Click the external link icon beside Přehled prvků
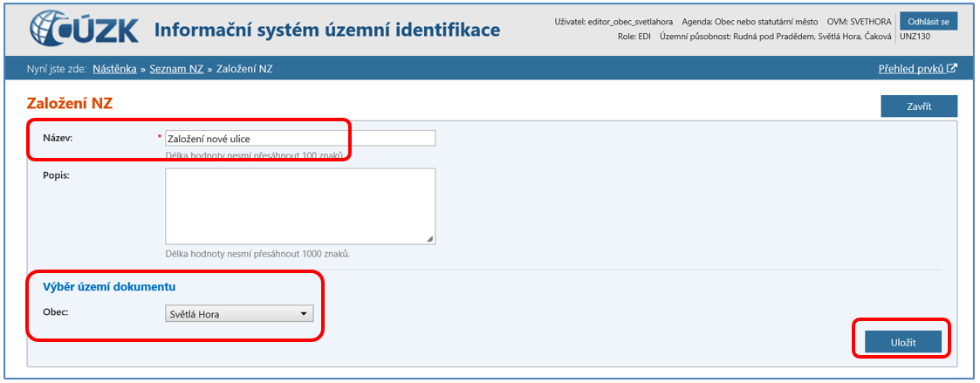The image size is (980, 383). pos(952,69)
